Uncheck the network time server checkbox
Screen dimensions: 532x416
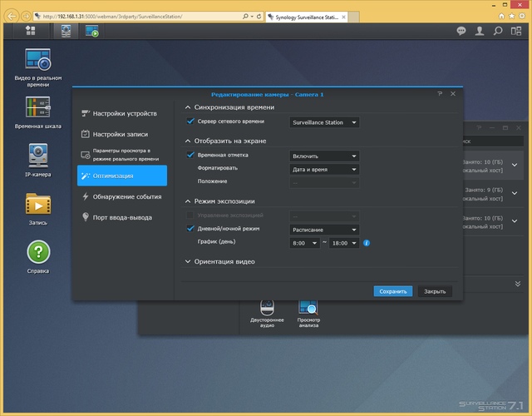pos(190,121)
